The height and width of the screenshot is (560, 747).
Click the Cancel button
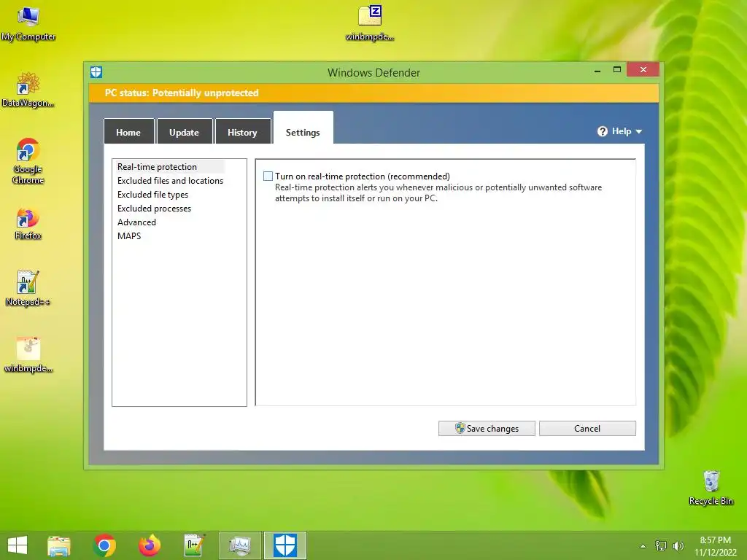[587, 428]
